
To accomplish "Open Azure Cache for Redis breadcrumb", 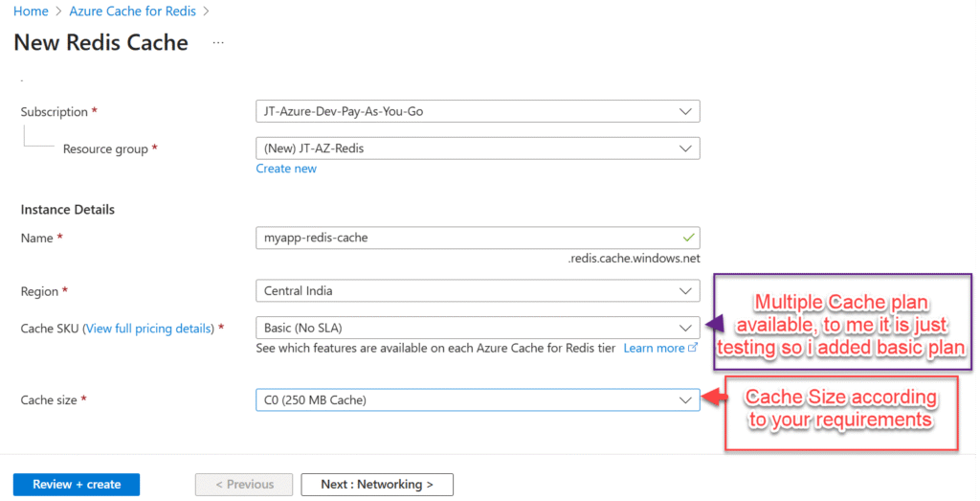I will click(x=132, y=11).
